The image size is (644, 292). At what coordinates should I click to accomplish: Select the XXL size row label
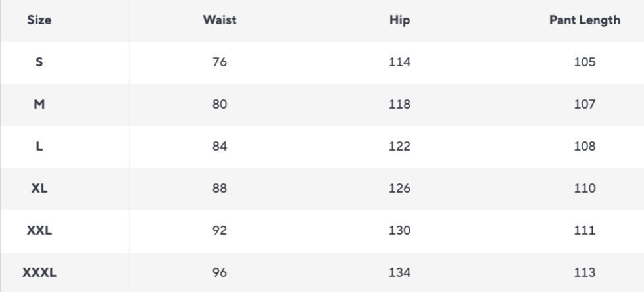tap(39, 231)
